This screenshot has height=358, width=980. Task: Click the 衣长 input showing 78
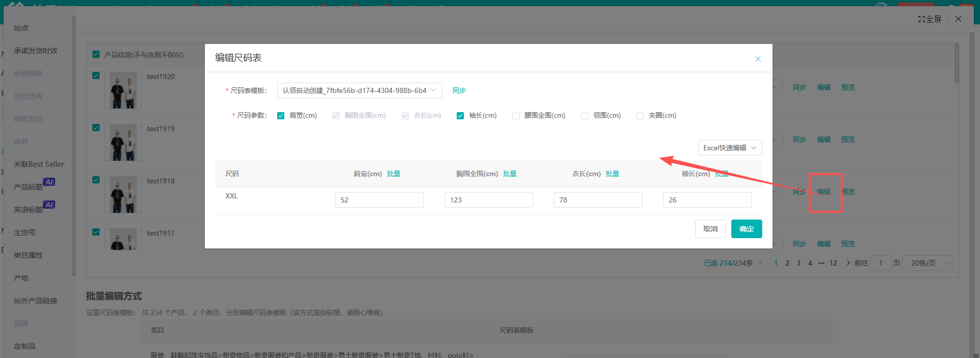pyautogui.click(x=598, y=200)
